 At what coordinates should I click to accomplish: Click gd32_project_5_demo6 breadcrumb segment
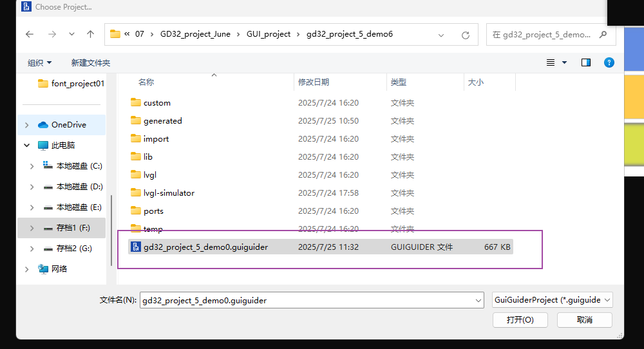click(x=350, y=34)
